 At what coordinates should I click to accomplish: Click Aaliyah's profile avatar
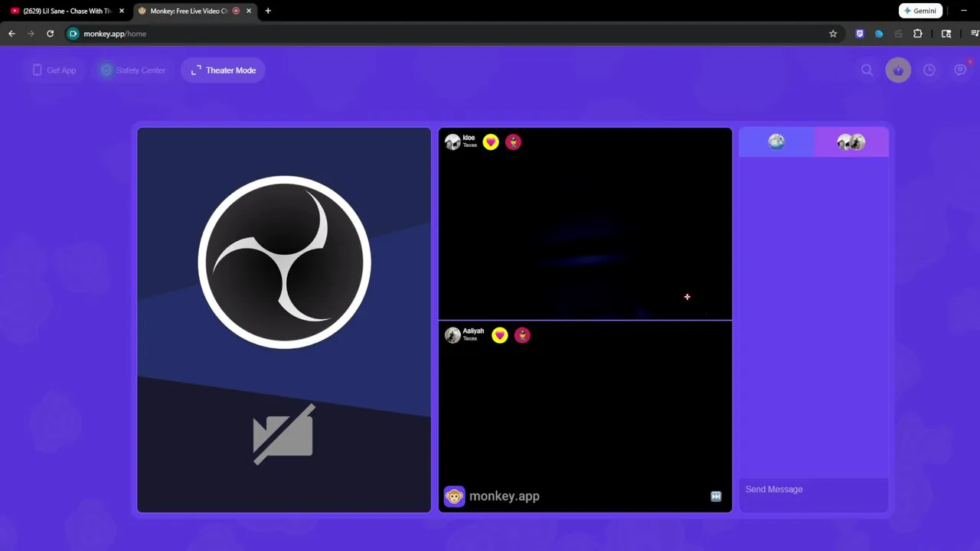tap(452, 335)
